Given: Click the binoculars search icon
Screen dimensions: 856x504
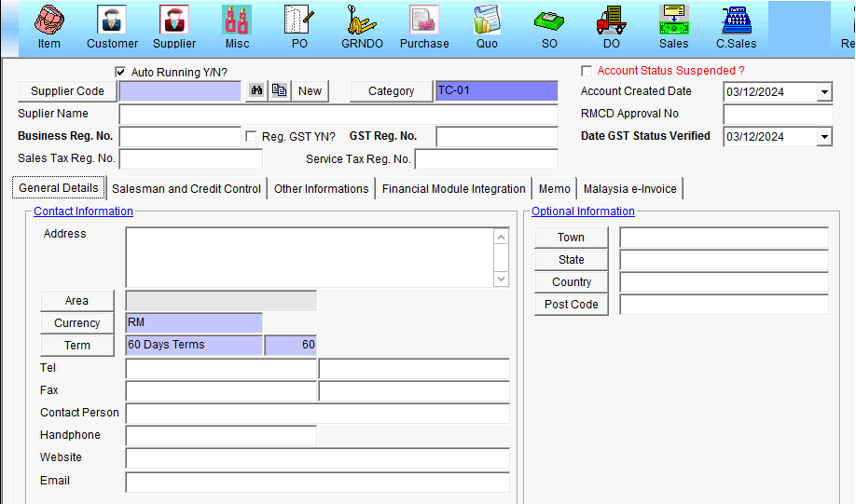Looking at the screenshot, I should coord(255,90).
